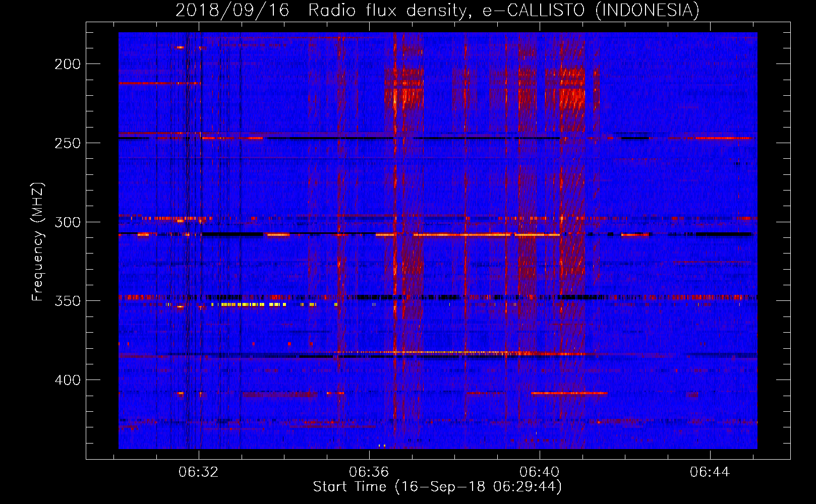816x504 pixels.
Task: Click the 400 frequency tick label
Action: point(68,380)
